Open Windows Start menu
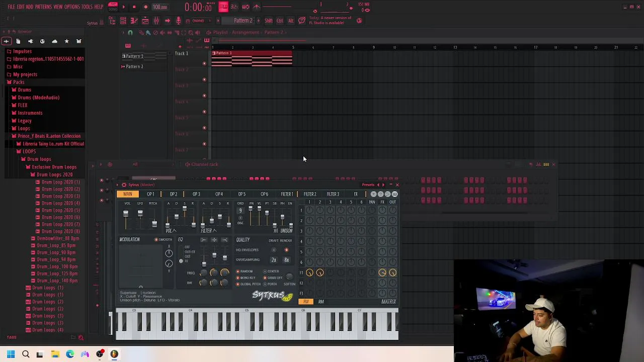This screenshot has width=644, height=362. point(11,354)
